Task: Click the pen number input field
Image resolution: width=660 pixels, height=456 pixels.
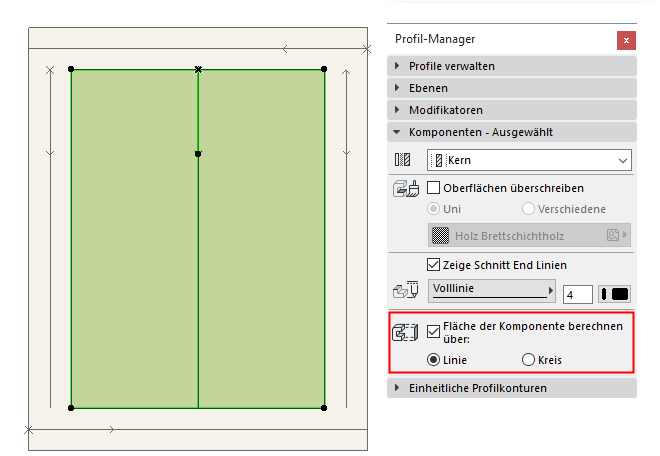Action: (578, 294)
